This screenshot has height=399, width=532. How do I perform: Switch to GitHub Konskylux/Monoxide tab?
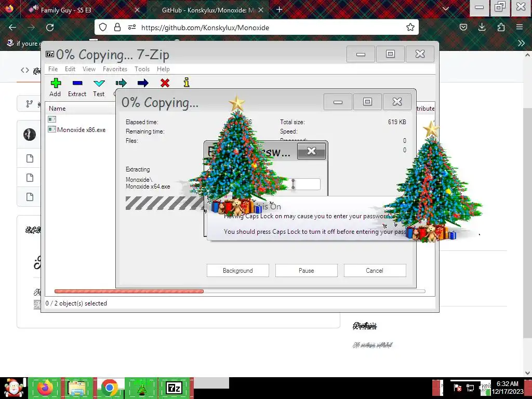tap(207, 10)
